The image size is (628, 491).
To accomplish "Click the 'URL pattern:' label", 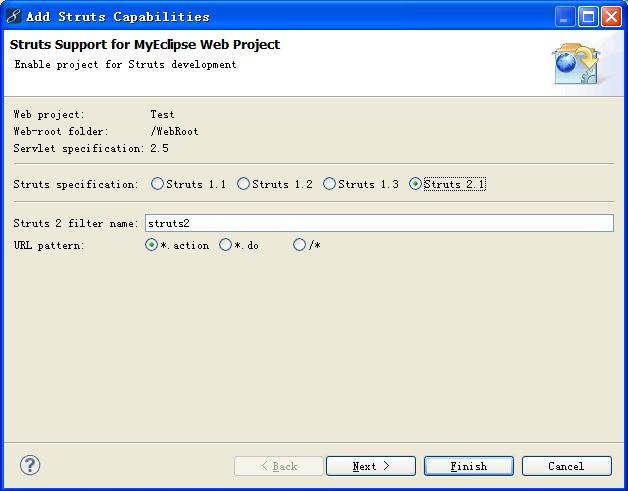I will [x=49, y=245].
